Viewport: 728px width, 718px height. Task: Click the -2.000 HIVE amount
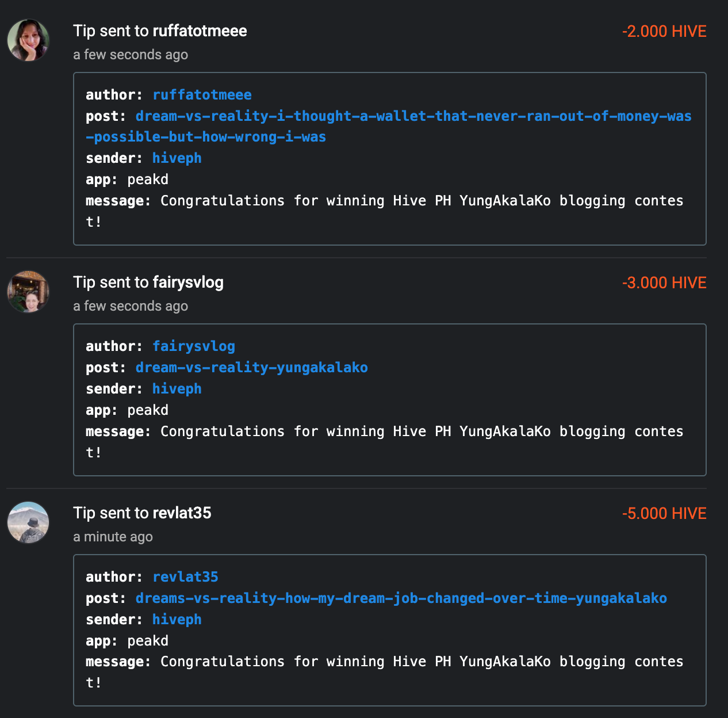[664, 32]
